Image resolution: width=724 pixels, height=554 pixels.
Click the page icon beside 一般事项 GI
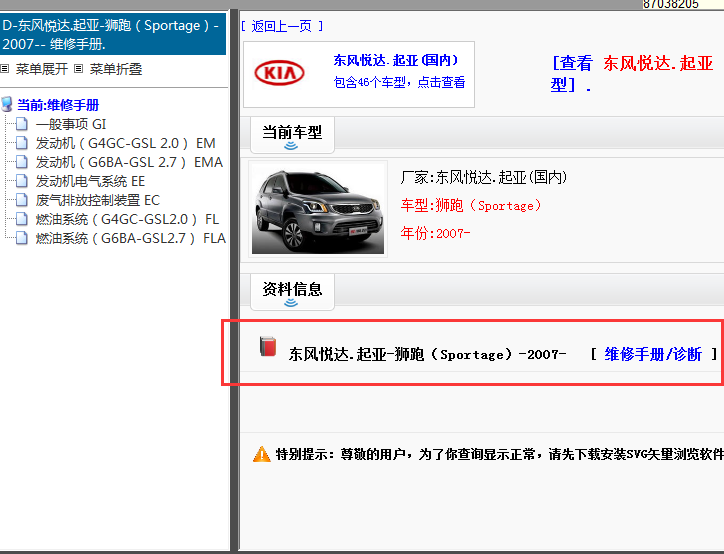22,124
